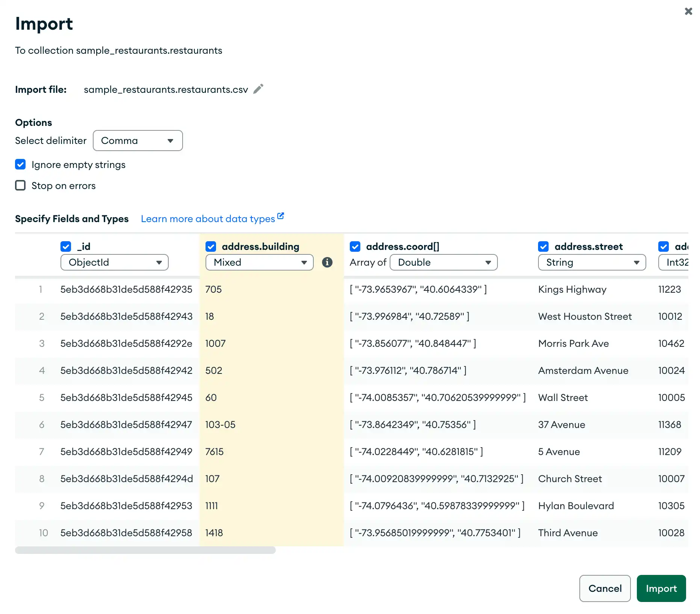Screen dimensions: 700x614
Task: Click the external-link icon after Learn more
Action: pyautogui.click(x=280, y=215)
